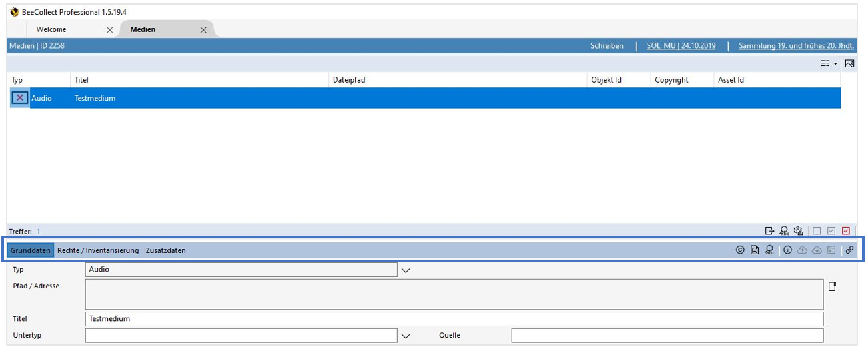Image resolution: width=868 pixels, height=349 pixels.
Task: Open the Rechte / Inventarisierung tab
Action: 98,250
